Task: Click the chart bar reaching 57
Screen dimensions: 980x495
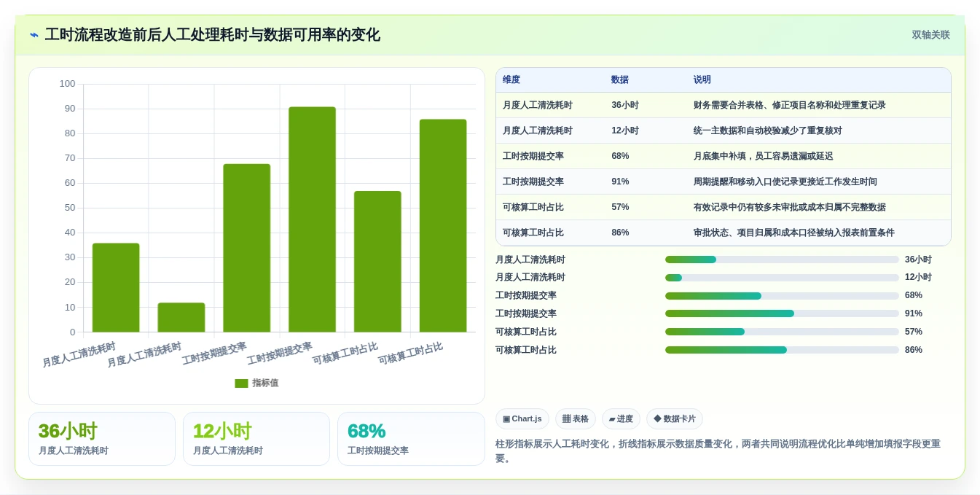Action: [x=377, y=262]
